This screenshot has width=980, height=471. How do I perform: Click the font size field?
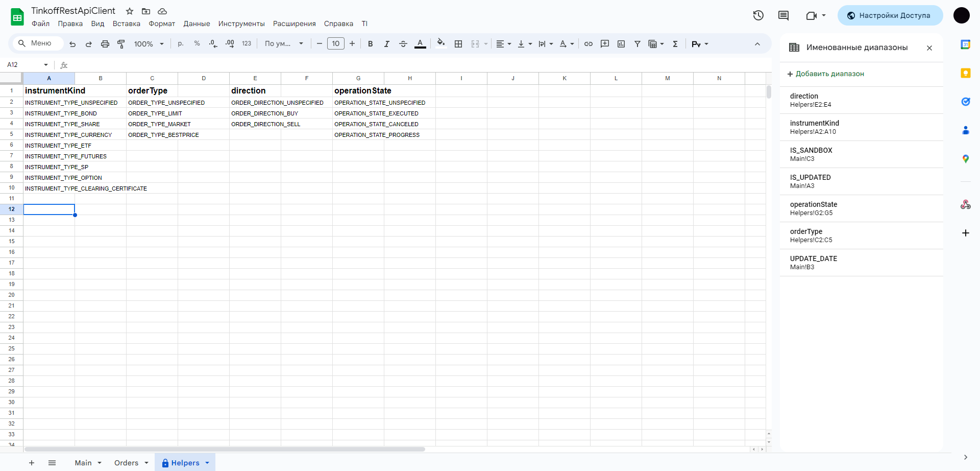(336, 44)
